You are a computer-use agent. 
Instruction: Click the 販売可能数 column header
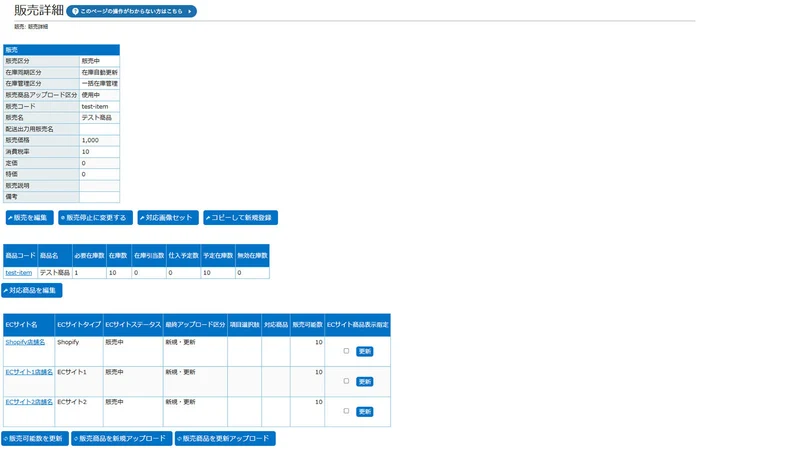308,325
